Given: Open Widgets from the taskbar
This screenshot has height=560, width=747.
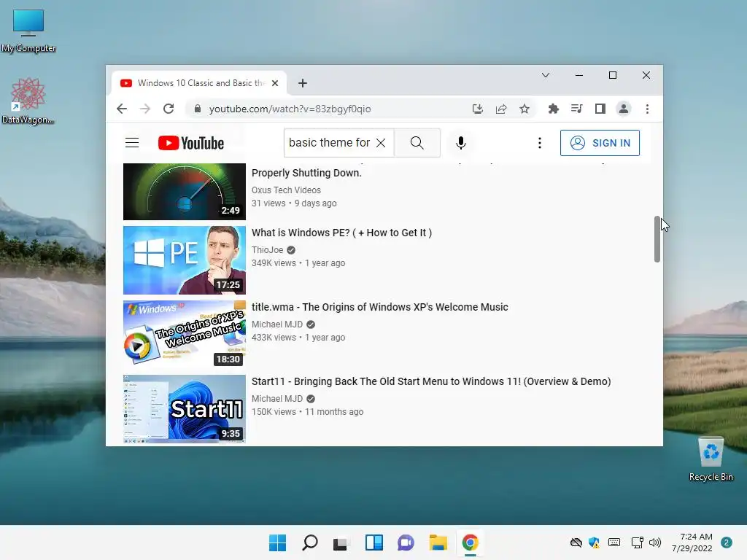Looking at the screenshot, I should click(x=374, y=542).
